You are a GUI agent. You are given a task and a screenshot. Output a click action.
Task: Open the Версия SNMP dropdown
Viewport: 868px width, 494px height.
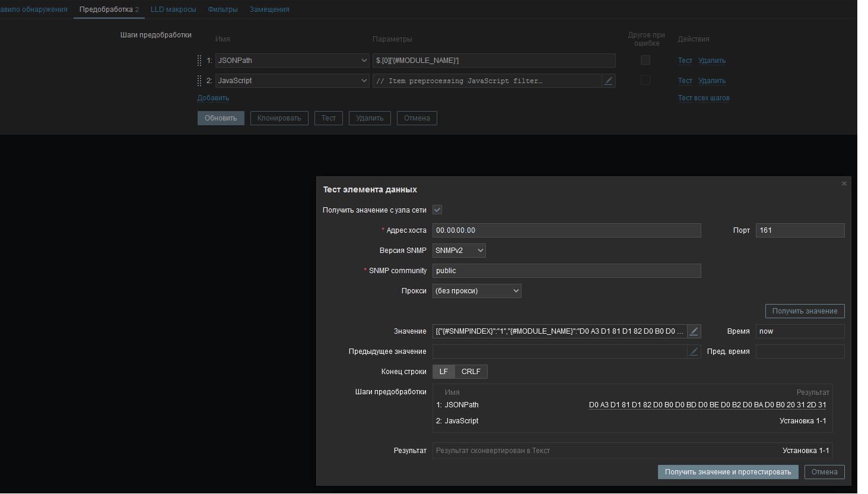(x=459, y=251)
